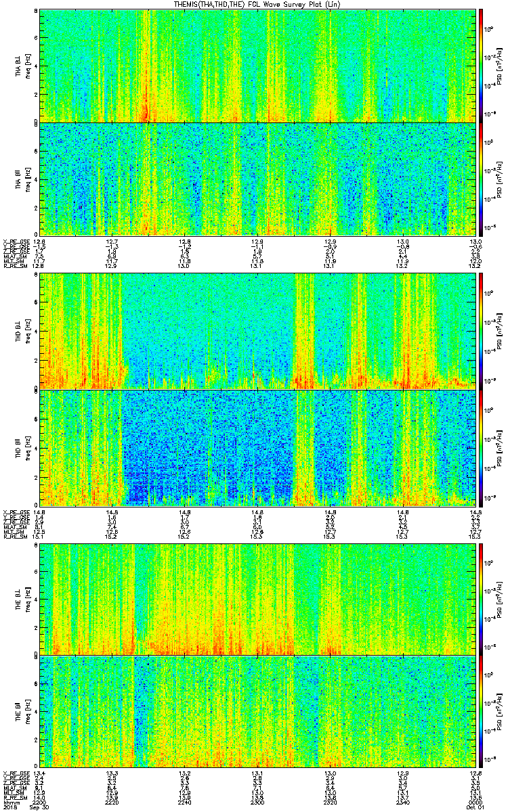Click the 2320 time tick label
Screen dimensions: 508x812
[x=331, y=802]
